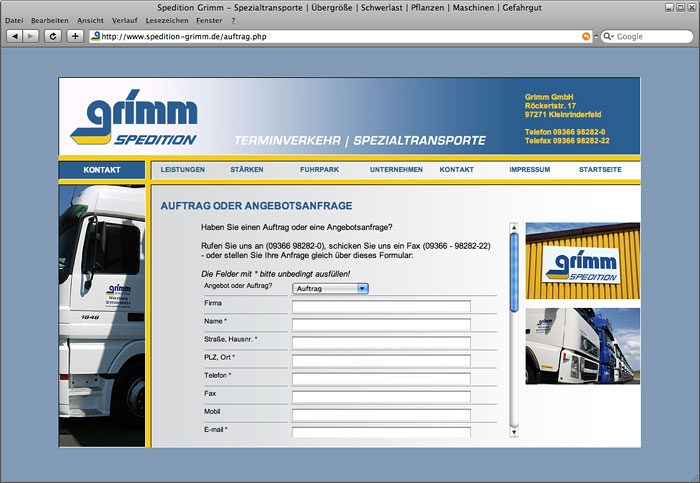Open the Bearbeiten menu
Screen dimensions: 700x483
pos(50,21)
